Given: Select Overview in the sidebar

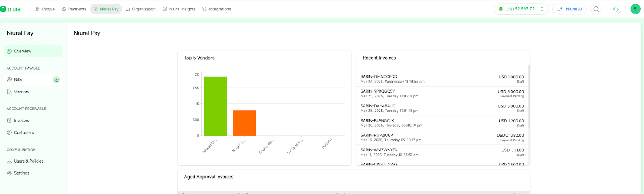Looking at the screenshot, I should pos(33,51).
